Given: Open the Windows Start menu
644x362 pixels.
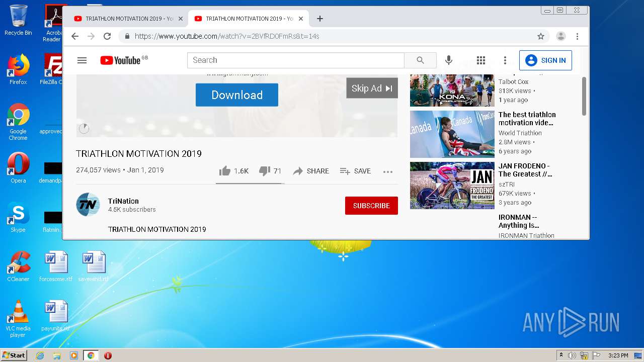Looking at the screenshot, I should [x=14, y=355].
